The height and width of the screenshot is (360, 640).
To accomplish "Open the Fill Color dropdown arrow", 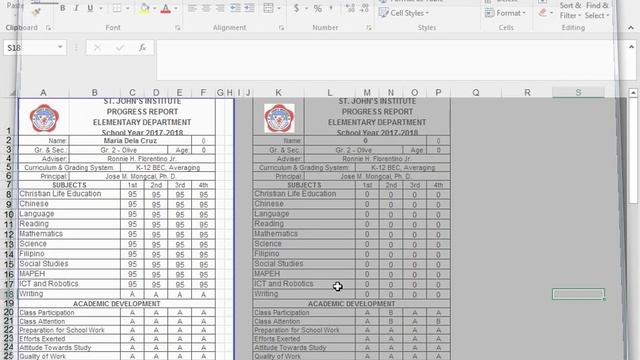I will point(154,8).
